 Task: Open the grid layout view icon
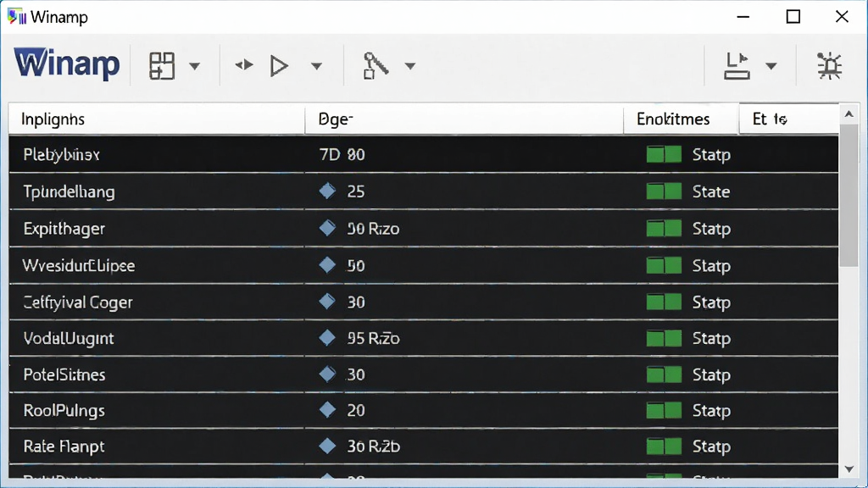(162, 66)
